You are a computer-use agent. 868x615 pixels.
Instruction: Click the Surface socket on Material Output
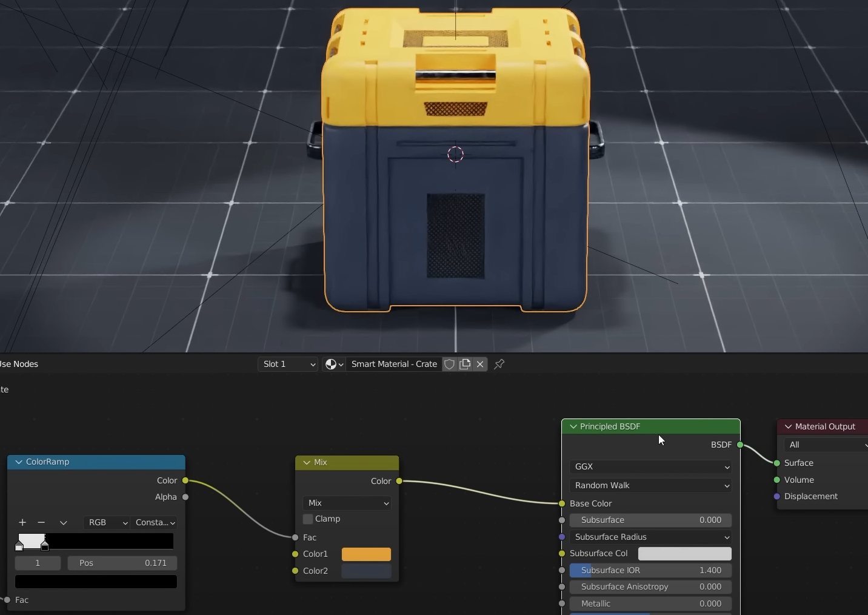(x=777, y=463)
